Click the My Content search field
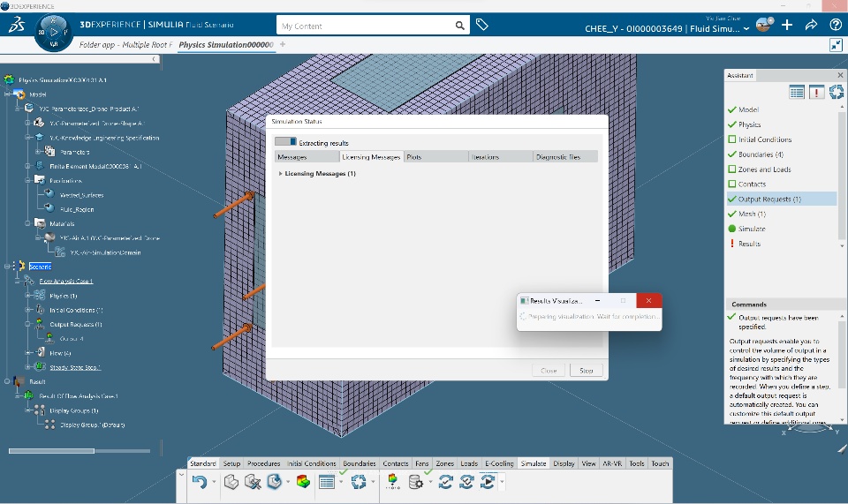Viewport: 848px width, 504px height. [366, 26]
